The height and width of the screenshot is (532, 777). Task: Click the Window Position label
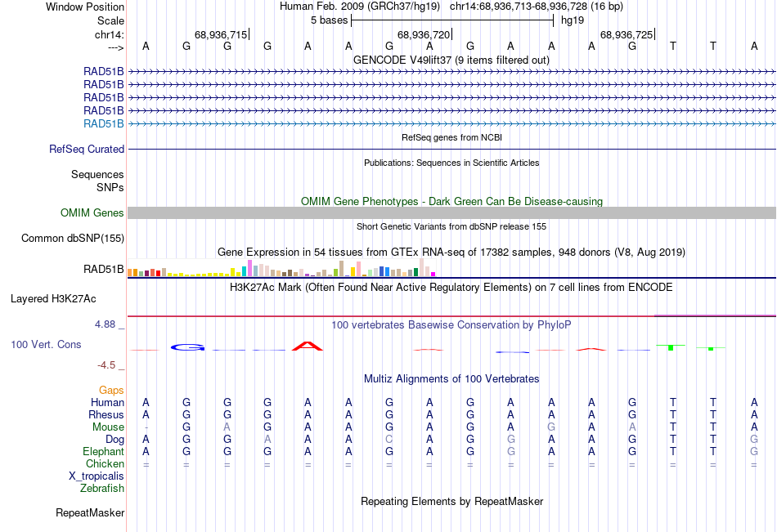pos(85,7)
